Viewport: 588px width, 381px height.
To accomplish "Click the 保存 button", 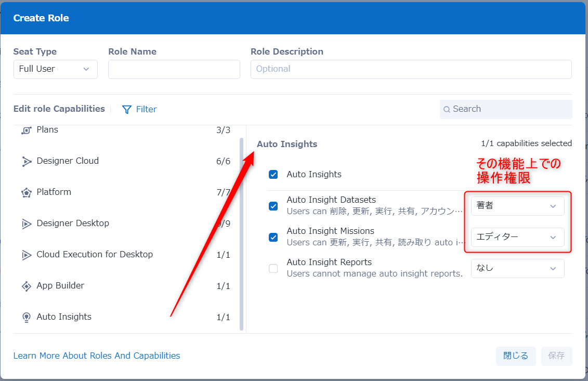I will click(556, 356).
